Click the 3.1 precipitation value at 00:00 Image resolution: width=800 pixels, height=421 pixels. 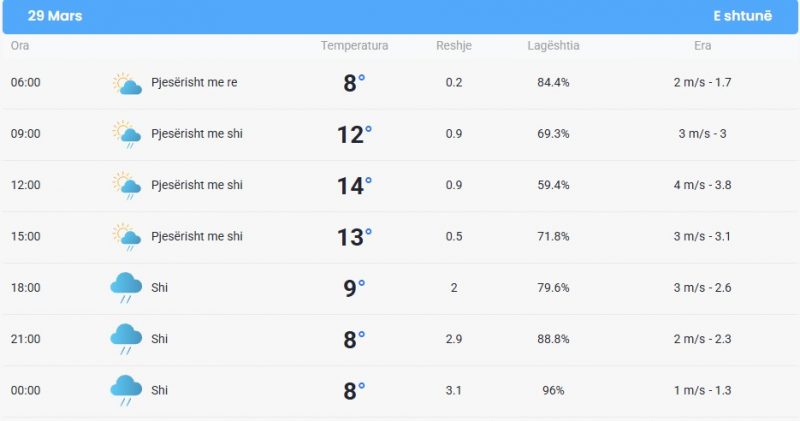(x=454, y=390)
